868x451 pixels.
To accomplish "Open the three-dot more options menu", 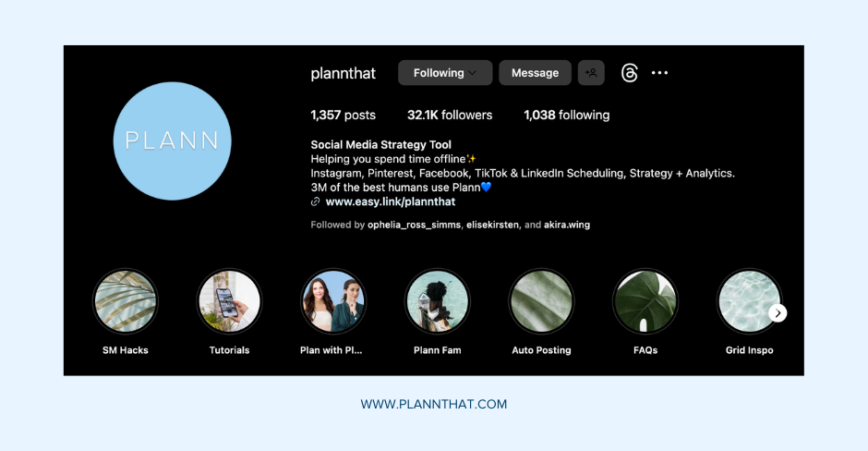I will point(659,73).
